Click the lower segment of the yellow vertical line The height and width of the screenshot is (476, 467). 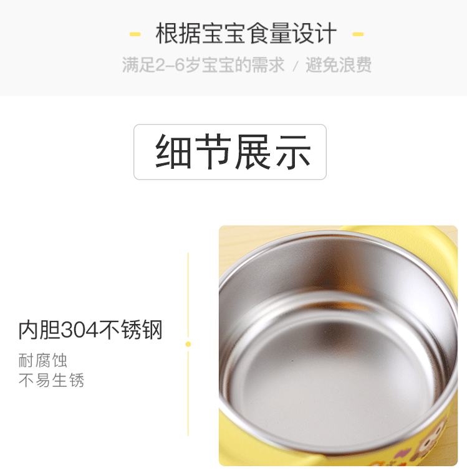coord(188,394)
